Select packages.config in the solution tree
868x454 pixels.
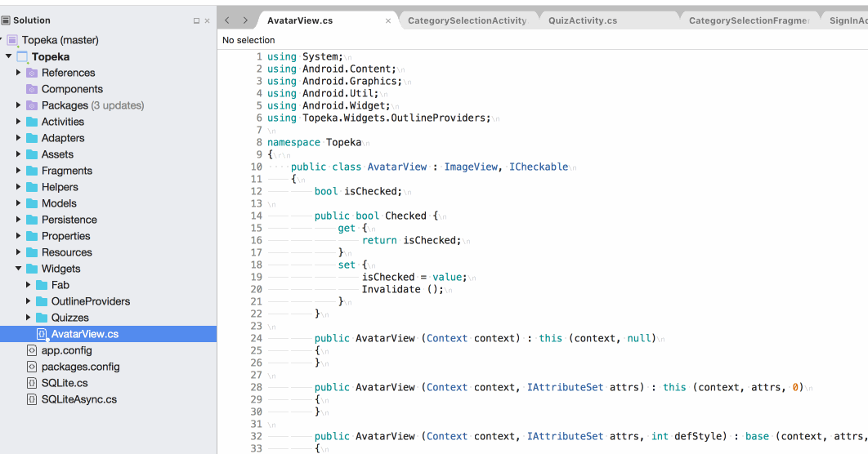tap(80, 367)
